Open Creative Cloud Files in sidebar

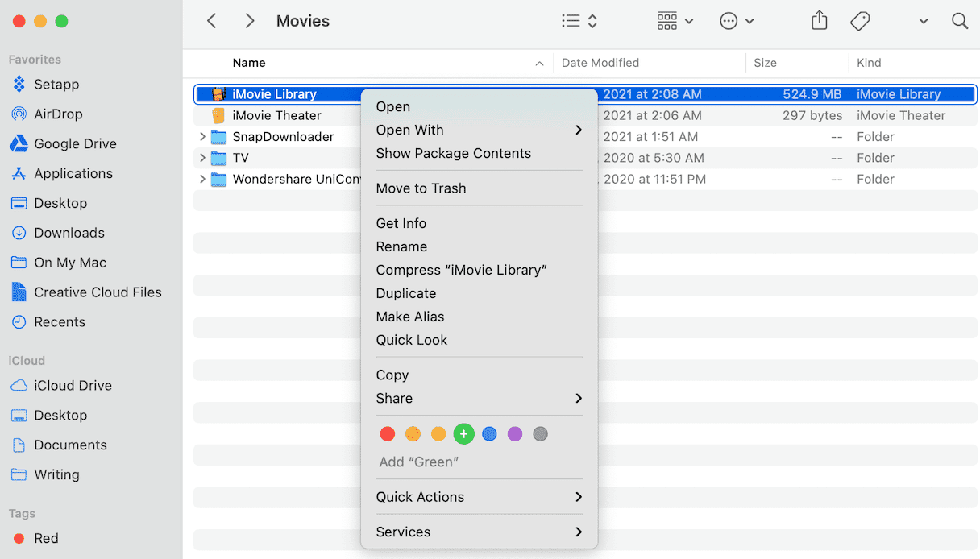(98, 292)
